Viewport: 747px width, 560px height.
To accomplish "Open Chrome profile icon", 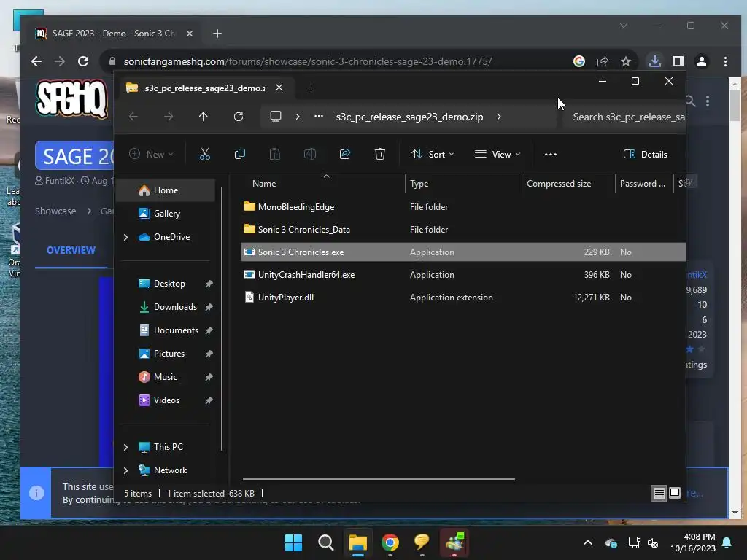I will 702,61.
